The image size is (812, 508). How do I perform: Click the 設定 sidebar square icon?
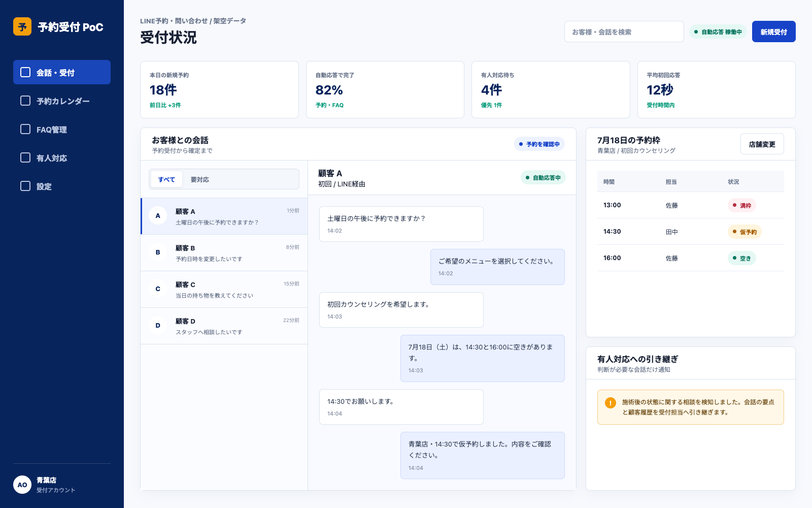click(25, 186)
